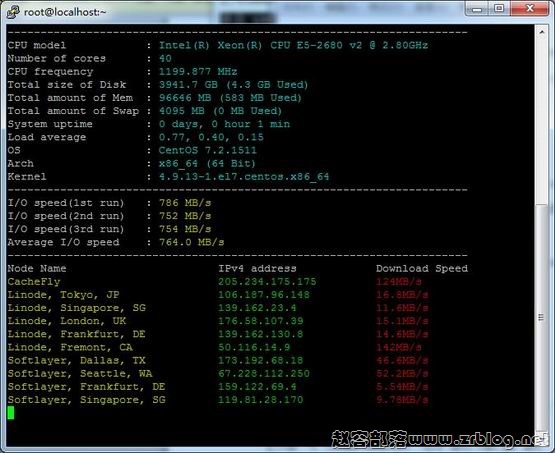Screen dimensions: 555x453
Task: Click the Linode, Tokyo, JP node name
Action: [x=63, y=295]
